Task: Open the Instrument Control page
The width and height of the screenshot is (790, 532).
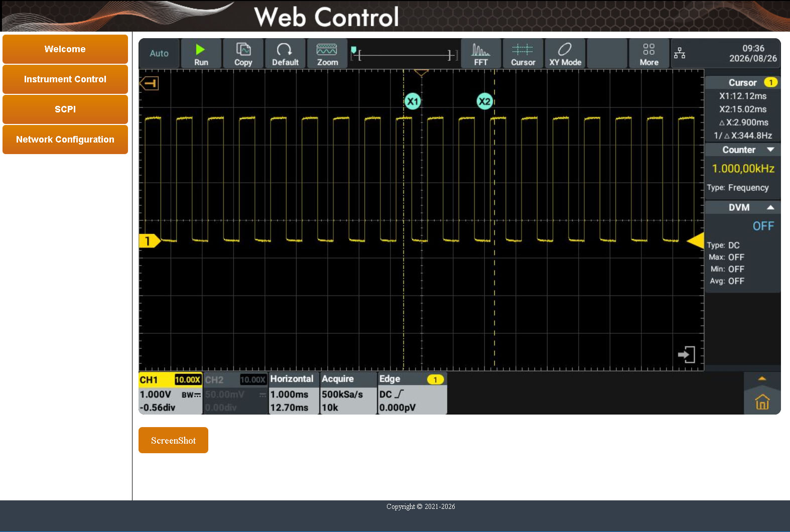Action: click(x=65, y=79)
